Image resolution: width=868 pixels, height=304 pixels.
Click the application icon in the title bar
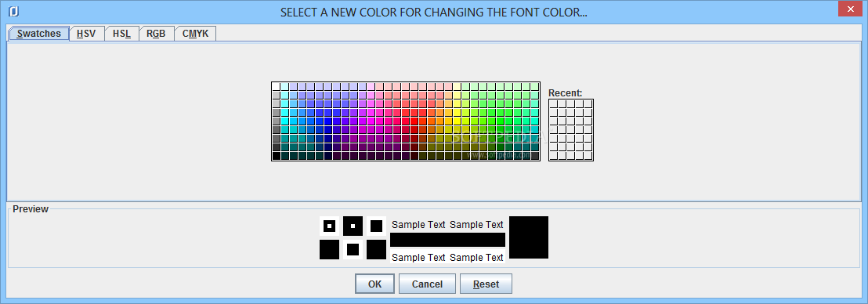[14, 11]
